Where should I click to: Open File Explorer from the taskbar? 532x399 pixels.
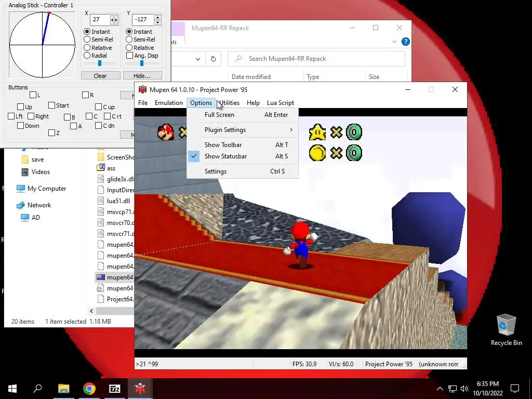click(x=63, y=389)
